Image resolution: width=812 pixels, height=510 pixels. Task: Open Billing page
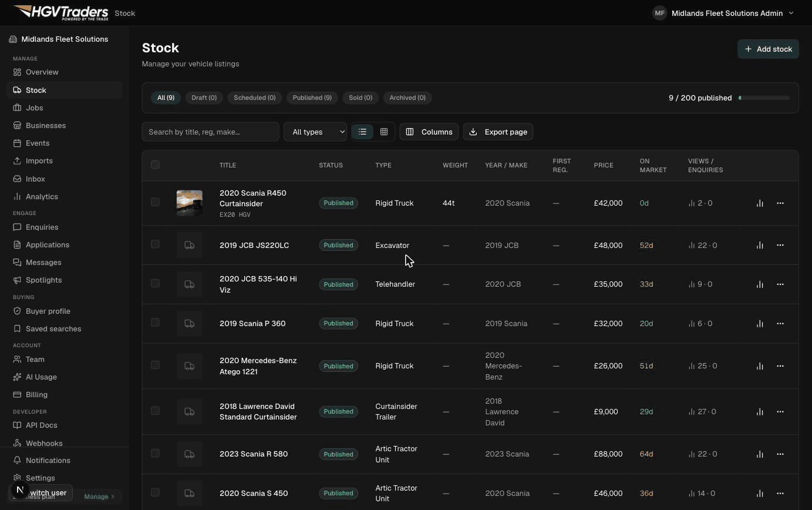65,394
